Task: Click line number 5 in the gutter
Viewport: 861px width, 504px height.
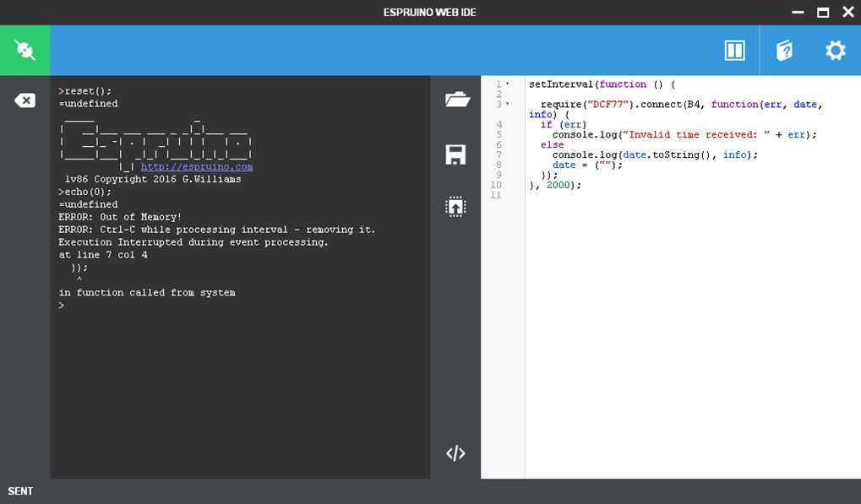Action: [x=499, y=134]
